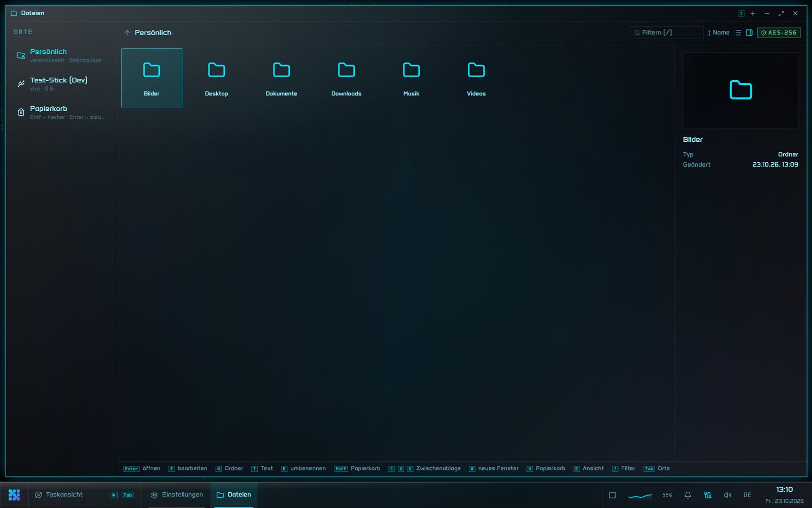Open the start menu launcher icon

coord(14,495)
